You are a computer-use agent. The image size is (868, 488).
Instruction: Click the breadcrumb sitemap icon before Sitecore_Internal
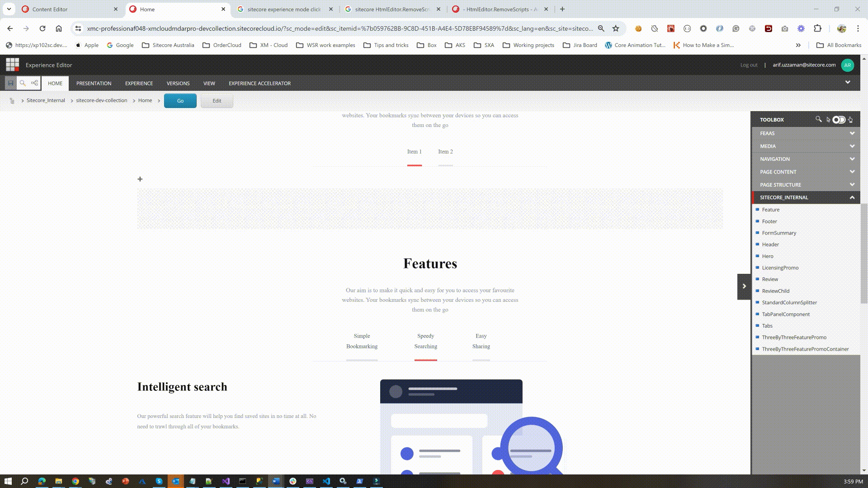click(12, 100)
